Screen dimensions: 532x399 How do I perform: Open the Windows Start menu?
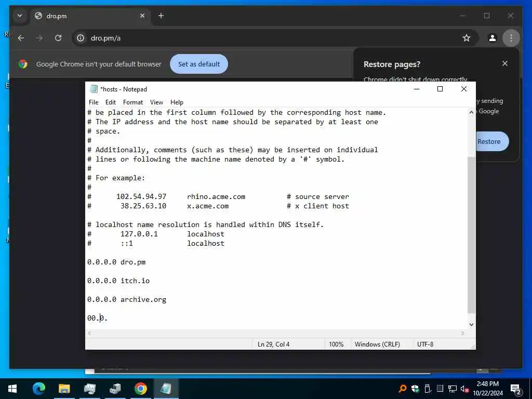12,389
